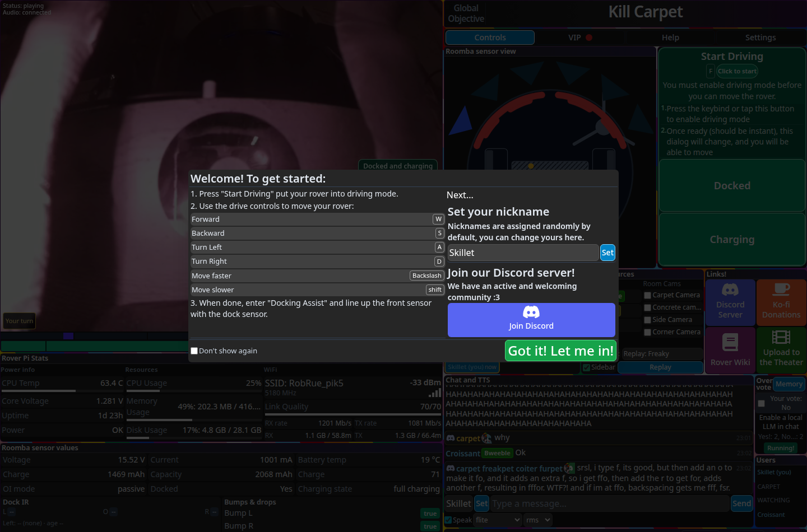Toggle the Sidebar checkbox
This screenshot has height=532, width=807.
pyautogui.click(x=586, y=368)
